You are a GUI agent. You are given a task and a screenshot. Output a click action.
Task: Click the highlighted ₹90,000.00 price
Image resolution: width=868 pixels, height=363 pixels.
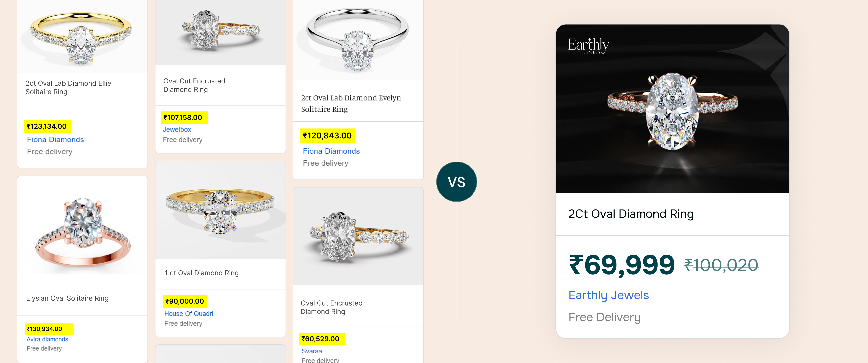pyautogui.click(x=185, y=301)
